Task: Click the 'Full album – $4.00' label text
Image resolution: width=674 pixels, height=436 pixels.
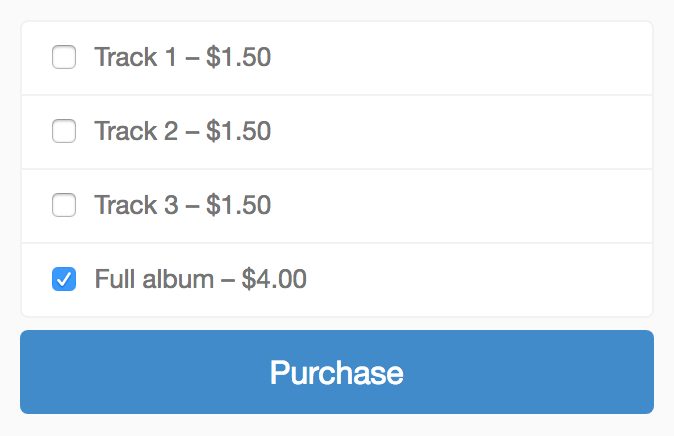Action: (x=200, y=280)
